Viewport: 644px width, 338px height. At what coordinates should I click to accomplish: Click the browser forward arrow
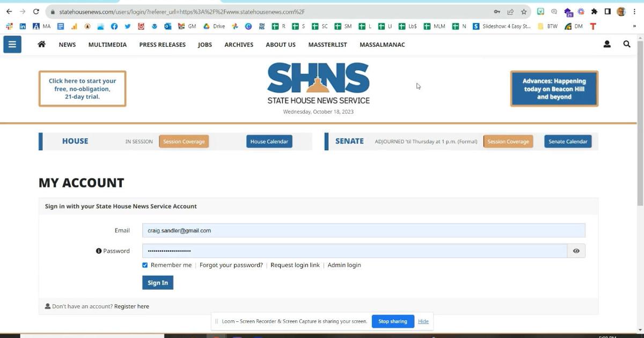[23, 11]
